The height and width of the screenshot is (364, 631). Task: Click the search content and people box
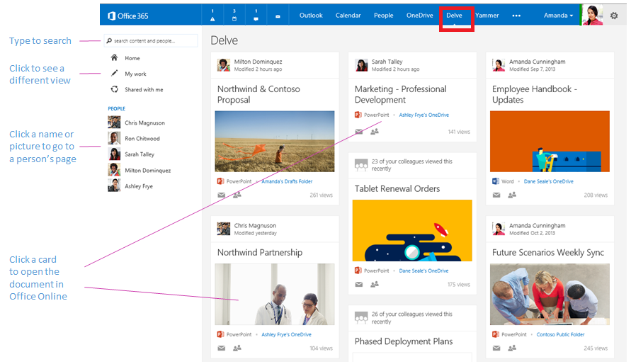[x=150, y=41]
